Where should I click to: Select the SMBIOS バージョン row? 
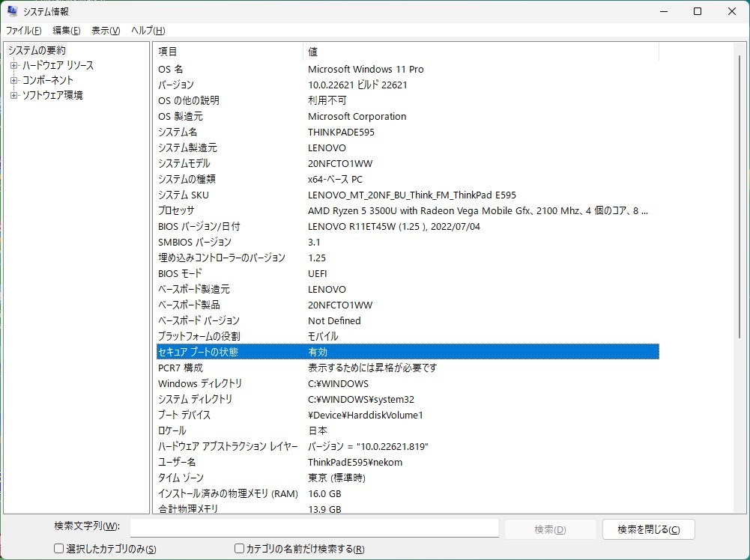pos(408,243)
